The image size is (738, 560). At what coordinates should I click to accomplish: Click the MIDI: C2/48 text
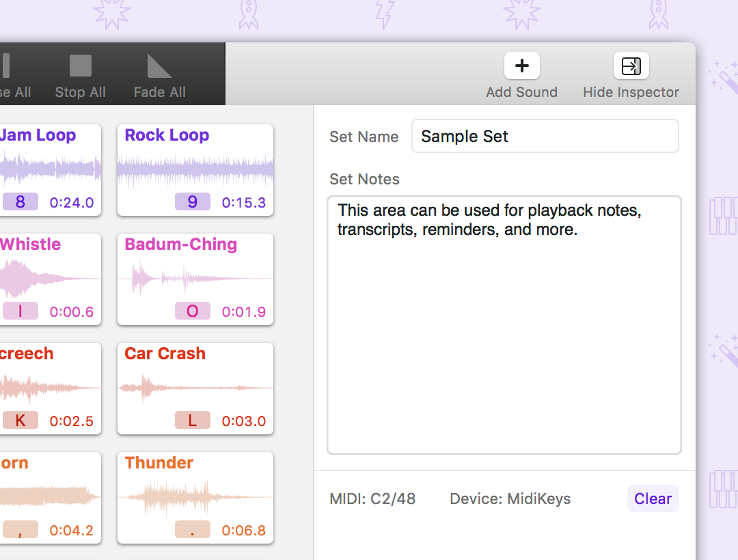pyautogui.click(x=372, y=499)
